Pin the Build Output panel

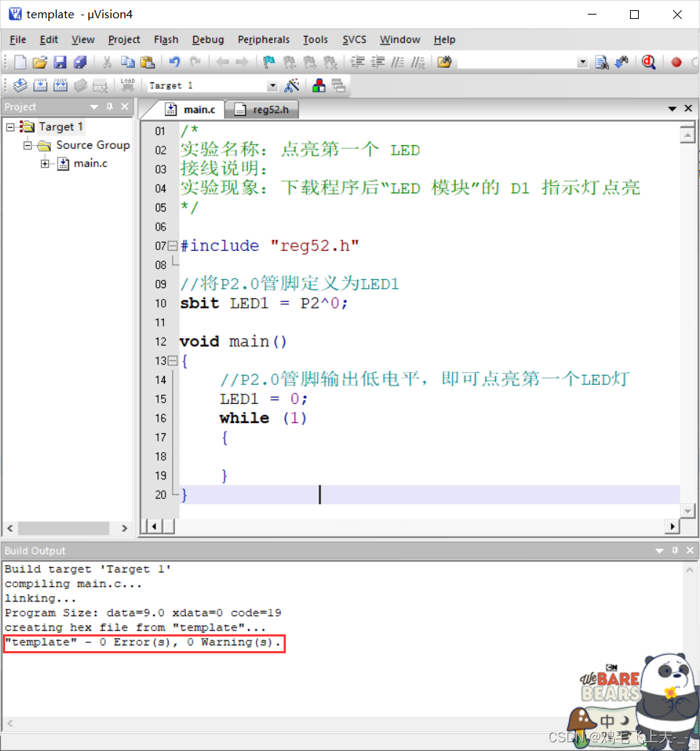click(675, 550)
